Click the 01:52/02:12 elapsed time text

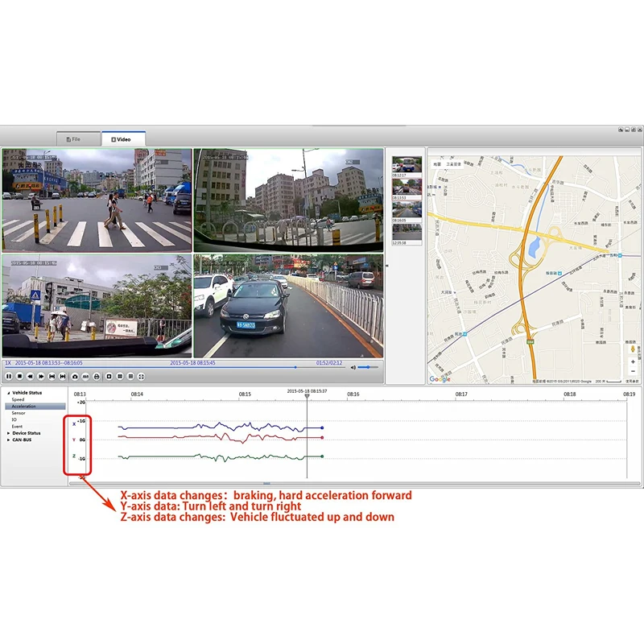(329, 363)
